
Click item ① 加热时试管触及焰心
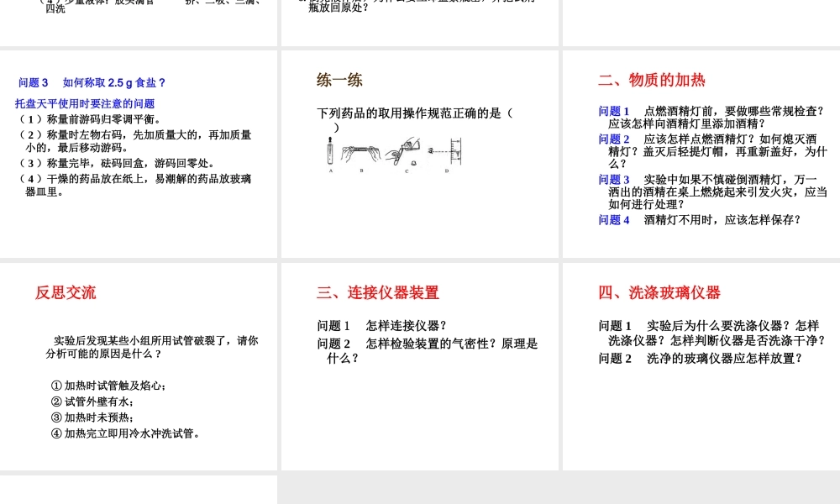coord(108,386)
